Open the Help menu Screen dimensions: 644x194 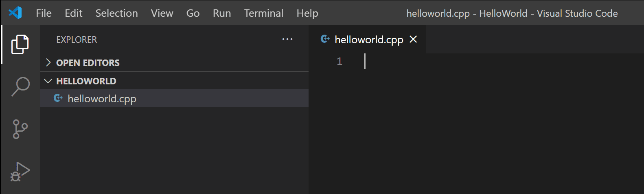[x=307, y=13]
